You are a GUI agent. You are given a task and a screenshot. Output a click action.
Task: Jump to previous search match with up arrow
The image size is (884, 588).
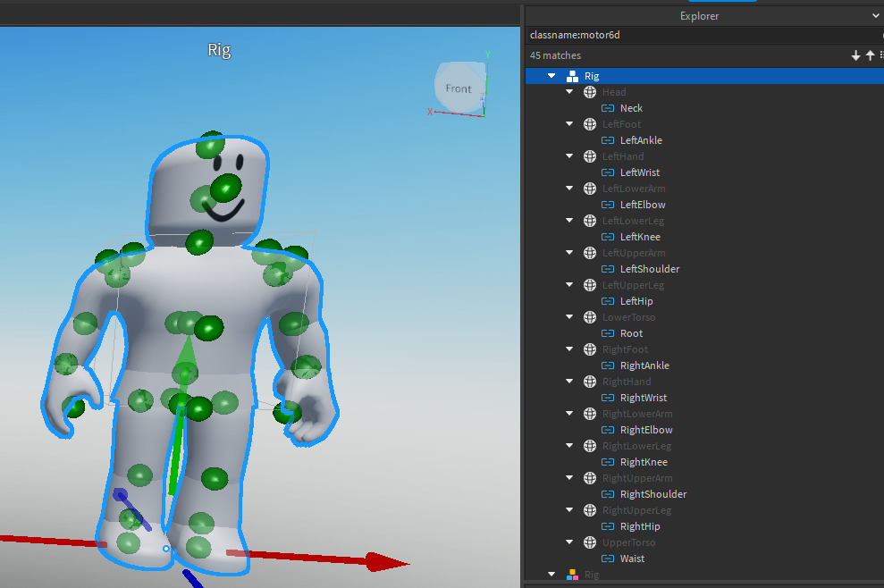coord(869,55)
